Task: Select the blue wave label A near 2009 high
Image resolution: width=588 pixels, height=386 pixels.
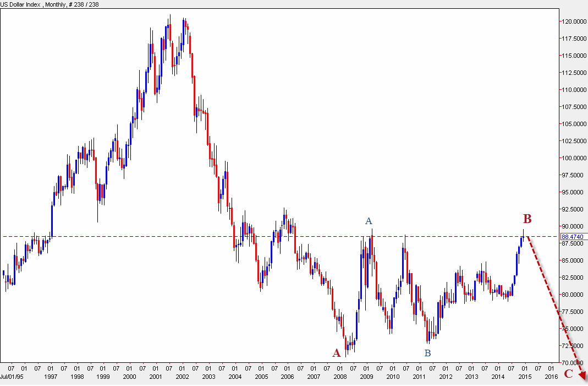Action: (x=369, y=221)
